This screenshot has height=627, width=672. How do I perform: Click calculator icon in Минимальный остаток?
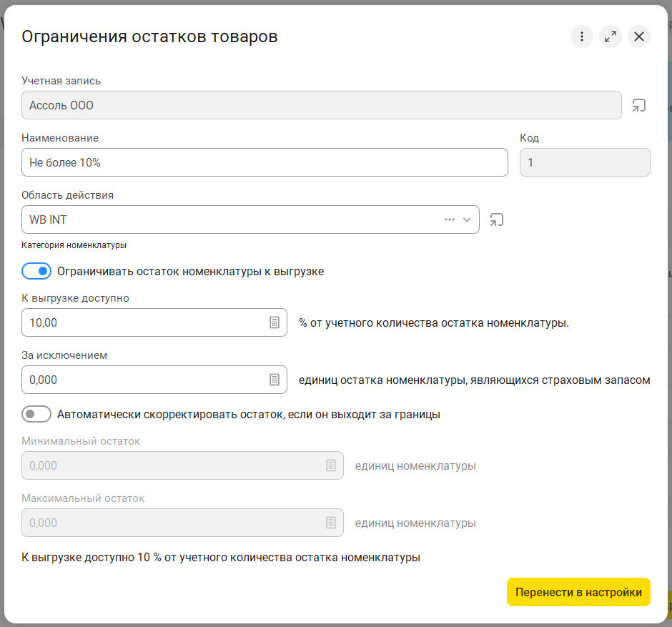coord(331,465)
